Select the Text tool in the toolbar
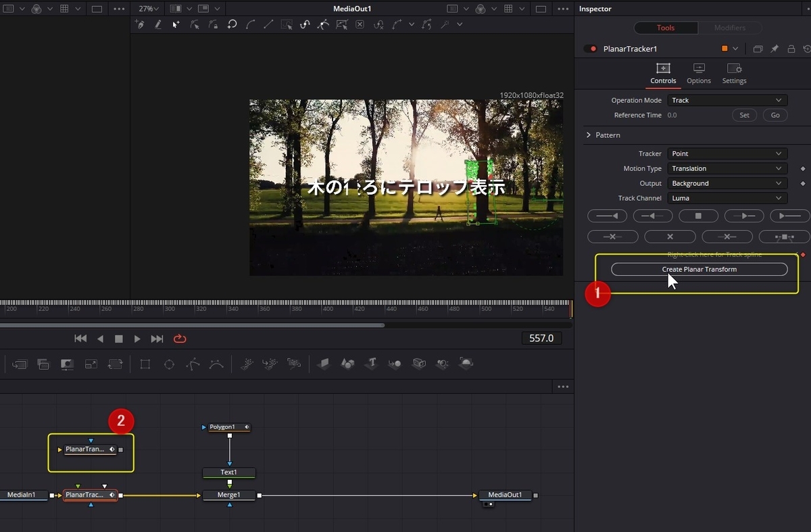Screen dimensions: 811x532 pyautogui.click(x=371, y=364)
